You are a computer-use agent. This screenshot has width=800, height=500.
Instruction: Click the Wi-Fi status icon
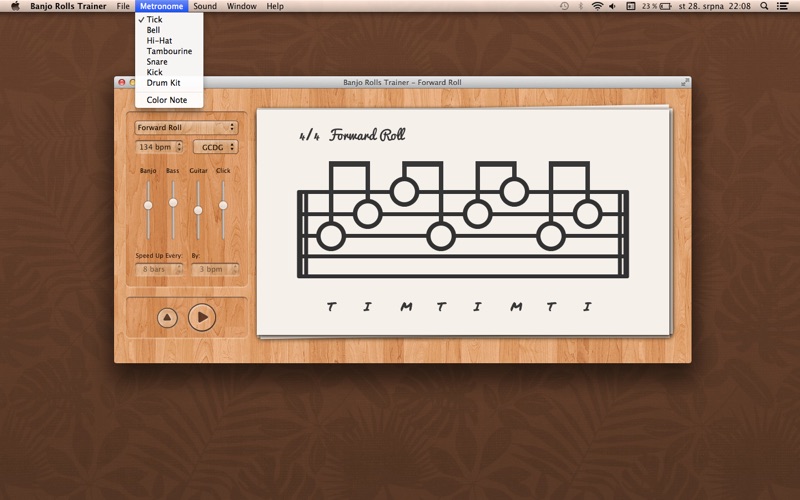(x=597, y=6)
